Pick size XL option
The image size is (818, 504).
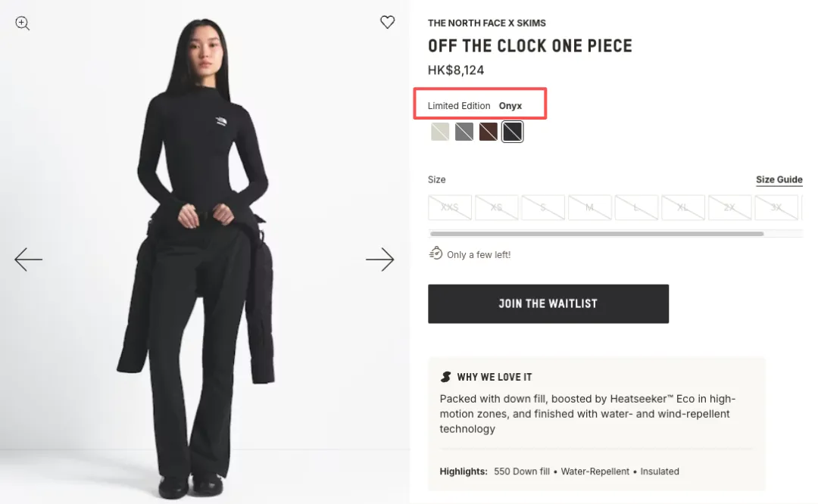tap(683, 207)
